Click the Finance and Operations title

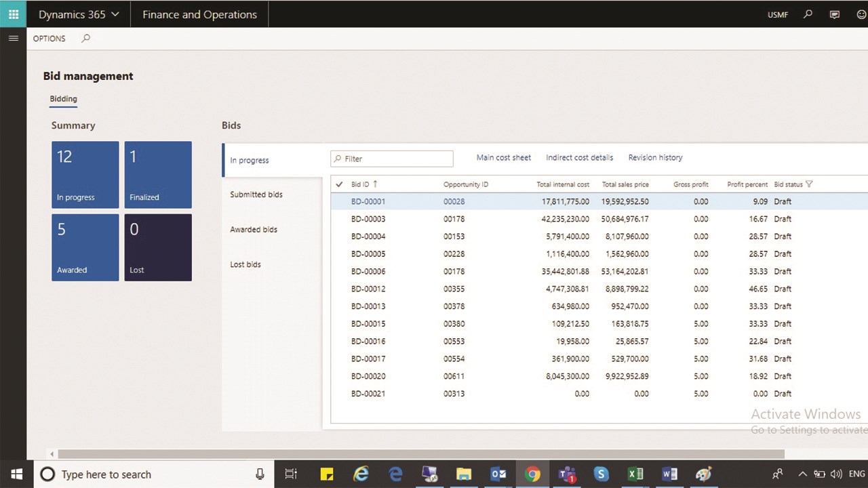tap(199, 14)
